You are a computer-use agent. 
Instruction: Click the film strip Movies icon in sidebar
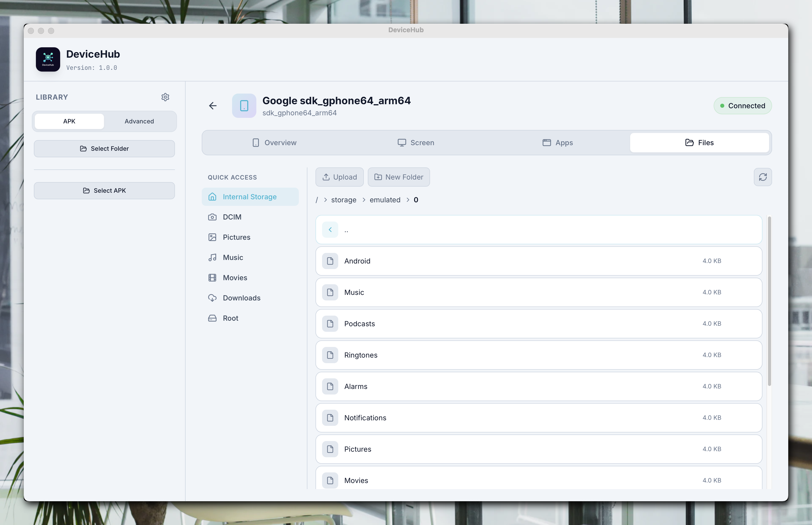[212, 278]
